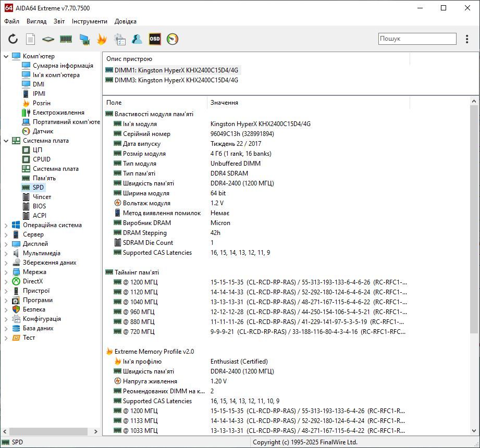Click the Поле column header
The height and width of the screenshot is (448, 480).
coord(155,103)
